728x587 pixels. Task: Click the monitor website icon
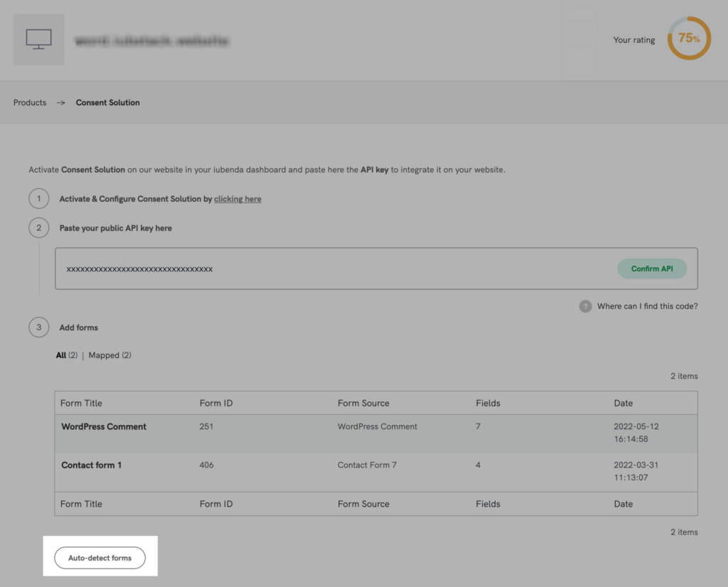38,40
